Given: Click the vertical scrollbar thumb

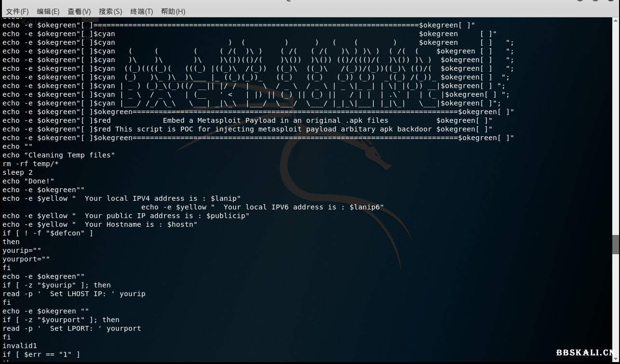Looking at the screenshot, I should (616, 244).
